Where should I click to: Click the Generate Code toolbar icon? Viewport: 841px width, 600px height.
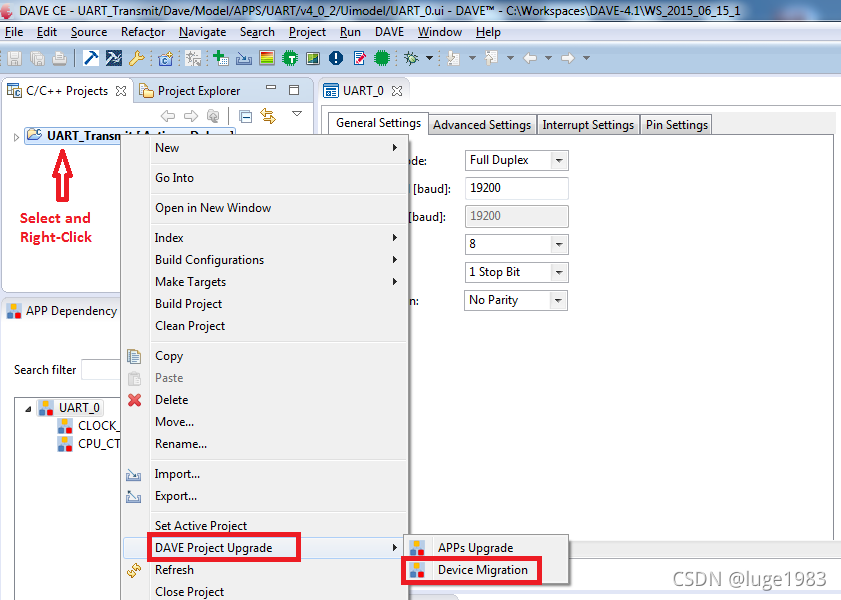359,58
